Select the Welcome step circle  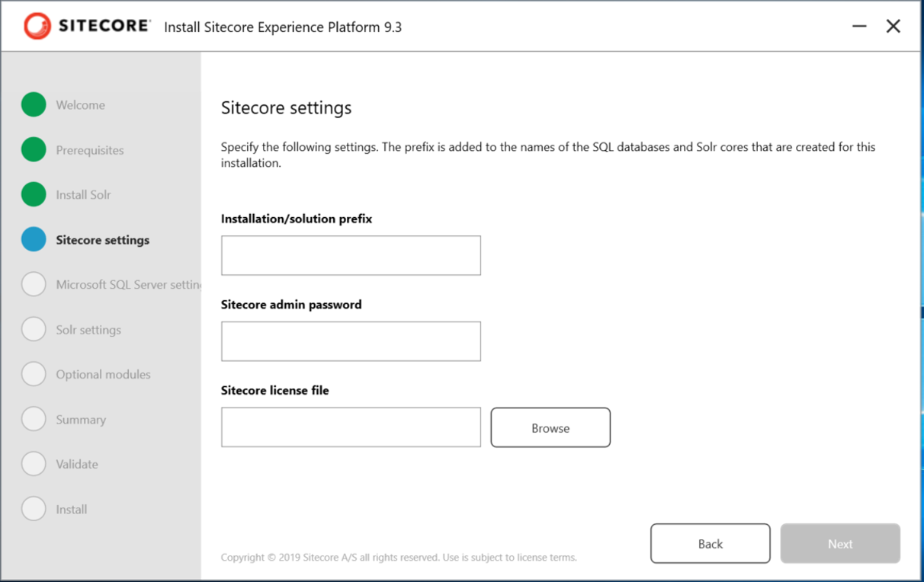(34, 105)
